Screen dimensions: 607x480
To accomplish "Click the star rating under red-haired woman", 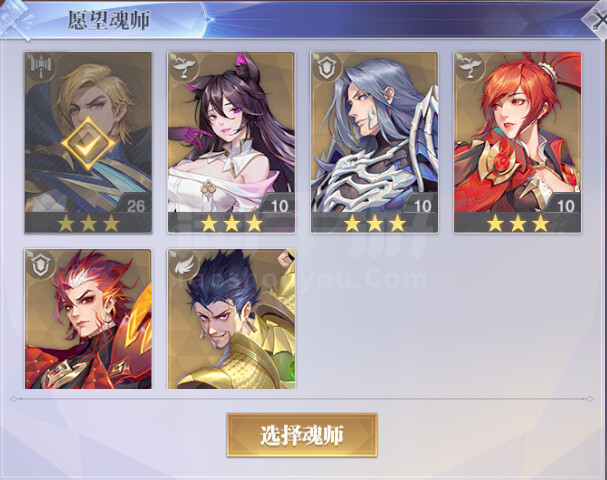I will click(518, 223).
